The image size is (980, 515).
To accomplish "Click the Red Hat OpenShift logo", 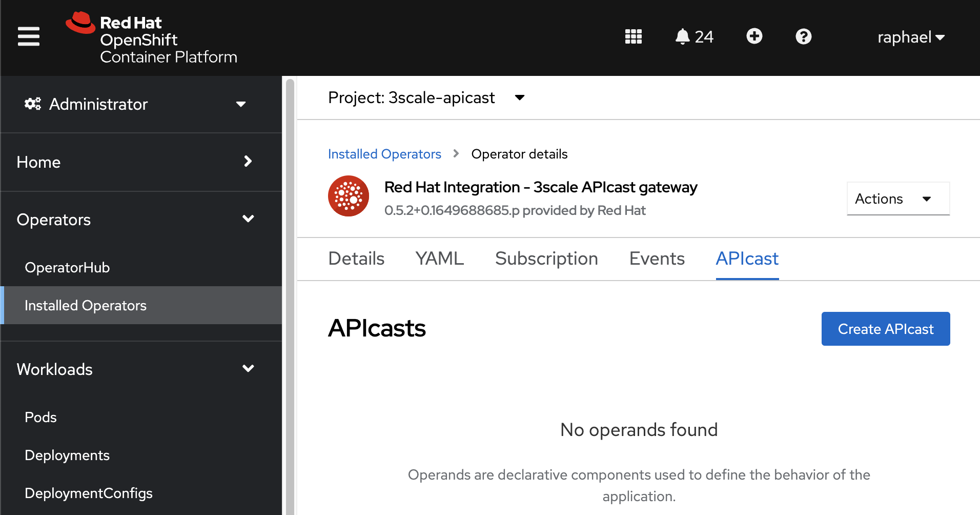I will tap(152, 39).
